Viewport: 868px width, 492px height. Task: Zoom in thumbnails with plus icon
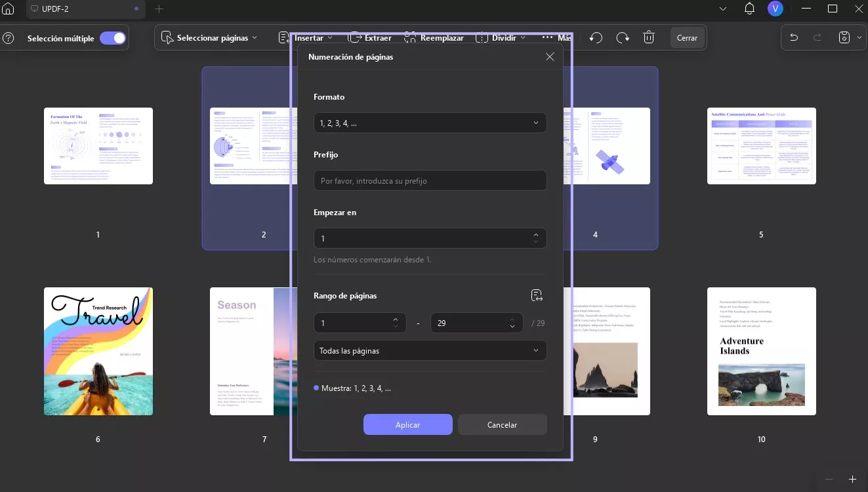pyautogui.click(x=852, y=480)
